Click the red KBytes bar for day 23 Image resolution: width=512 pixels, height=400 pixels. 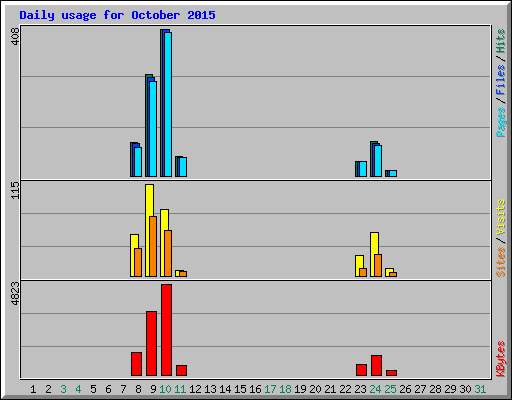point(361,370)
